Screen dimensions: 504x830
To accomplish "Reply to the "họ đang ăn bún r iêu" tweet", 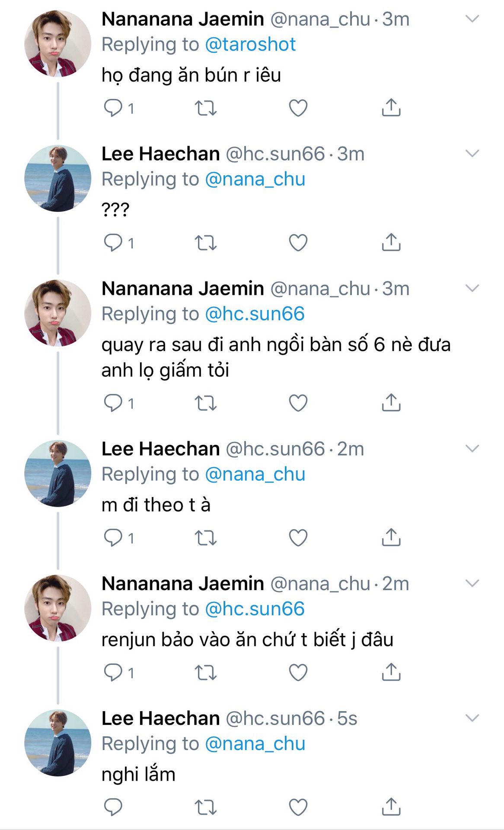I will click(x=113, y=108).
